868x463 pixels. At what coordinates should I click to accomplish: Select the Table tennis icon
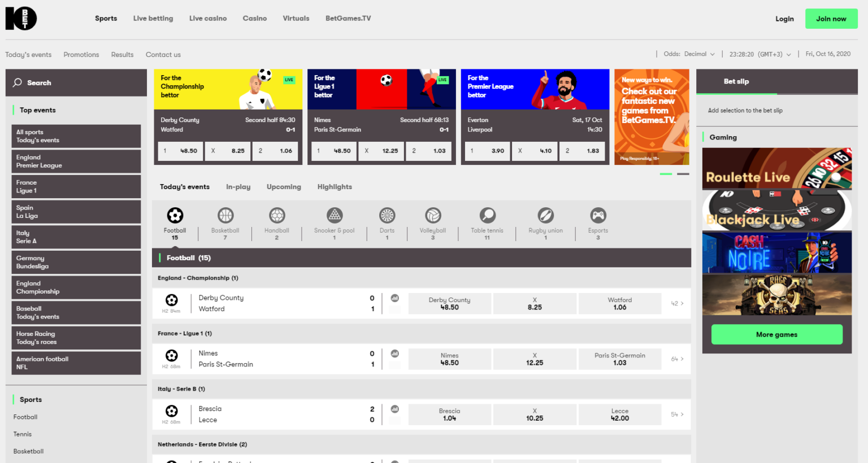point(487,215)
